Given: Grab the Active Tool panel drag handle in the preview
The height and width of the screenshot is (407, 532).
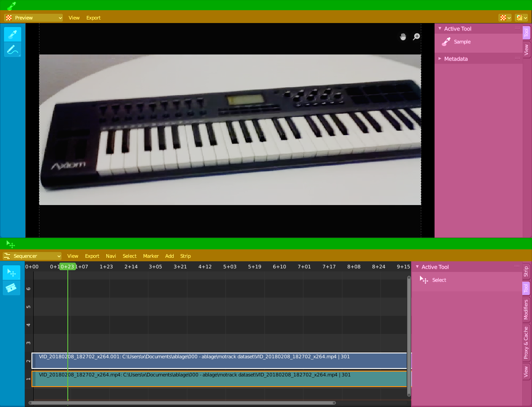Looking at the screenshot, I should coord(517,28).
